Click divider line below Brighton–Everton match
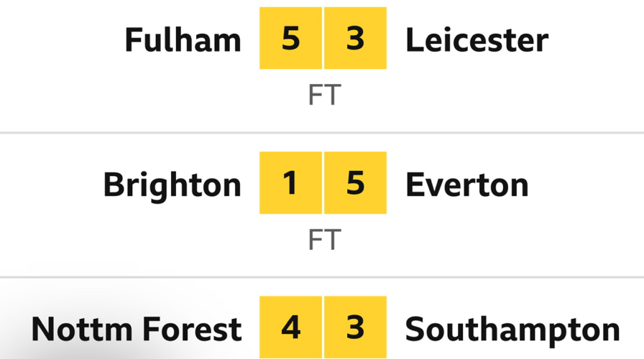 click(322, 277)
